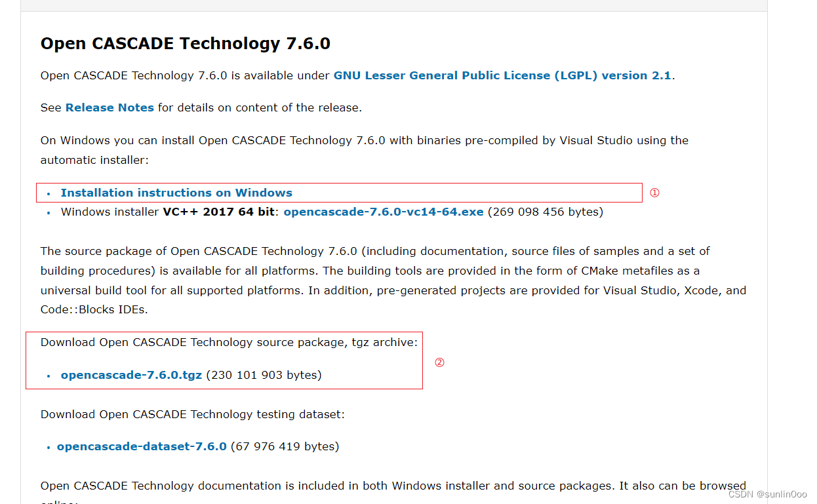Open the GNU Lesser General Public License link
This screenshot has height=504, width=817.
pos(502,75)
